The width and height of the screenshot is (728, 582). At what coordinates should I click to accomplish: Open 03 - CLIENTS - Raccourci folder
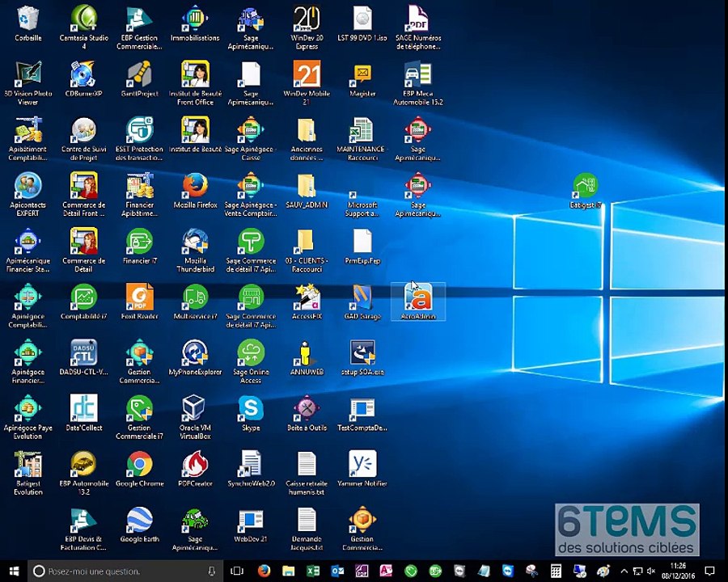point(307,250)
